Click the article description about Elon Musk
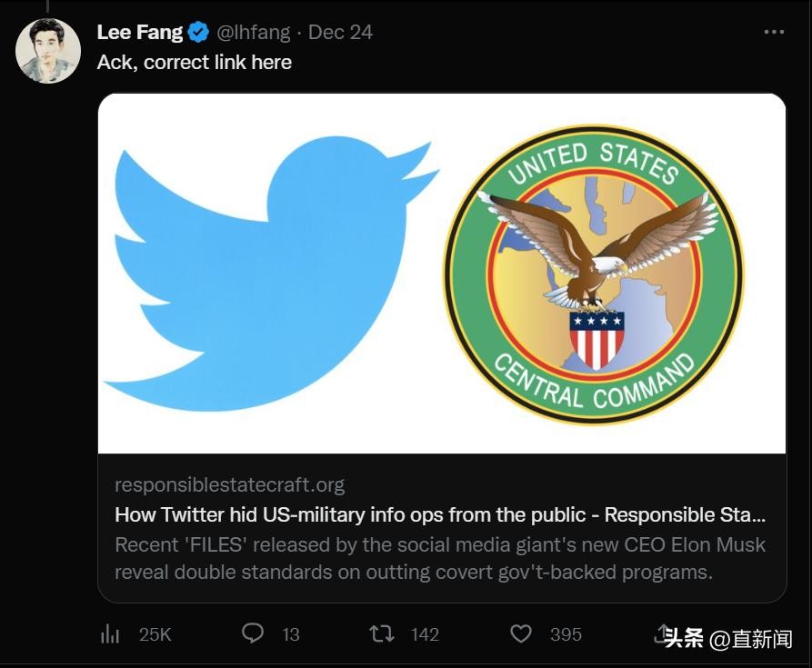The width and height of the screenshot is (812, 668). tap(439, 558)
